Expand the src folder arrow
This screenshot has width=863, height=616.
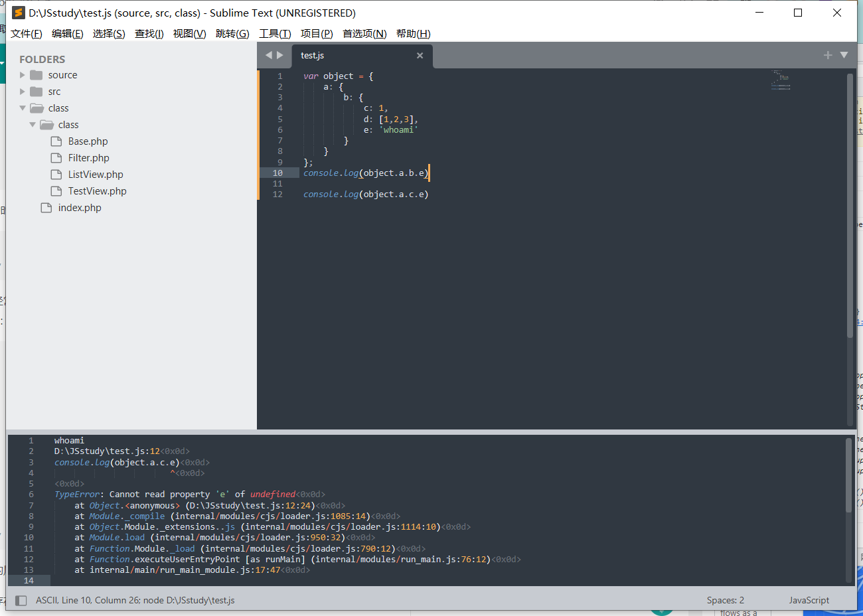[x=23, y=92]
